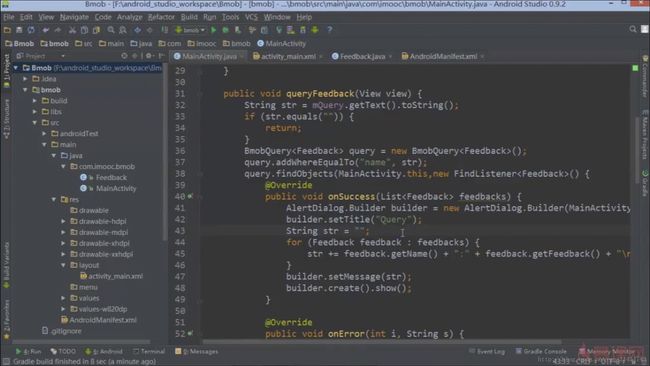Click the Redo arrow icon
Viewport: 650px width, 366px height.
coord(58,30)
